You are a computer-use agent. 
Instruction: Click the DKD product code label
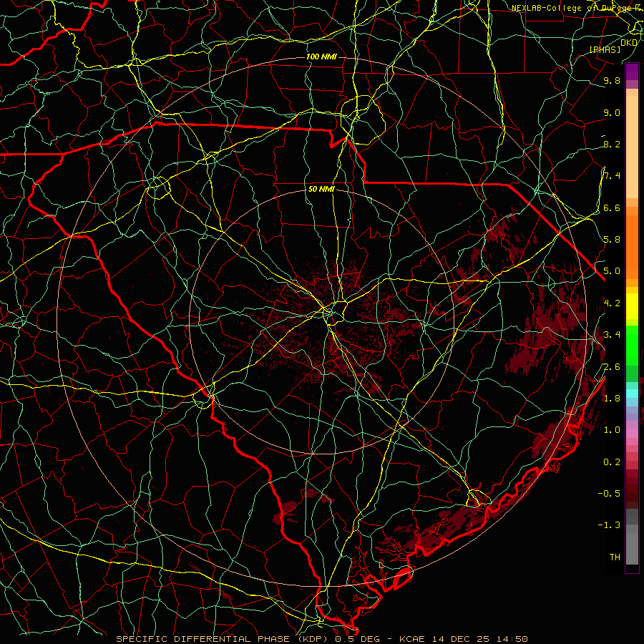click(x=629, y=43)
